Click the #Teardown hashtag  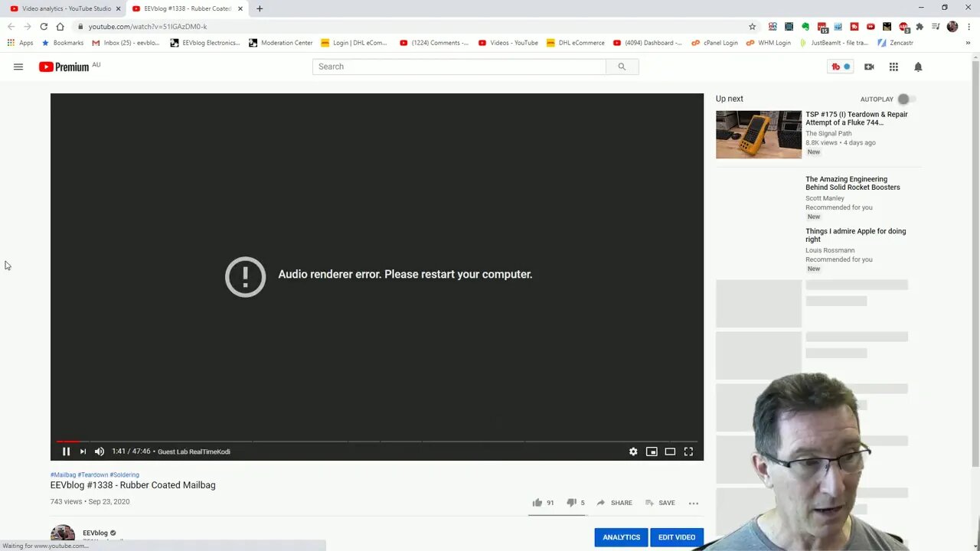click(93, 475)
